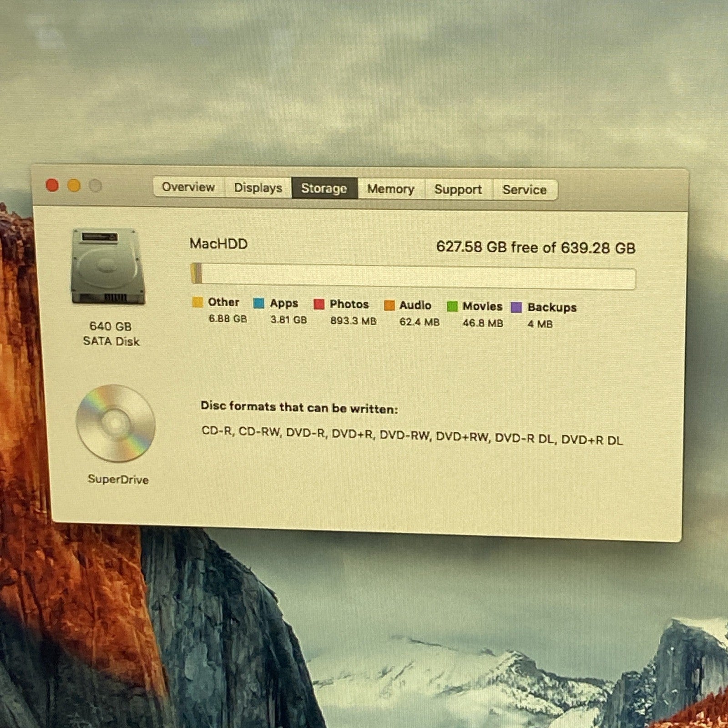Click the orange Audio legend swatch

point(389,305)
